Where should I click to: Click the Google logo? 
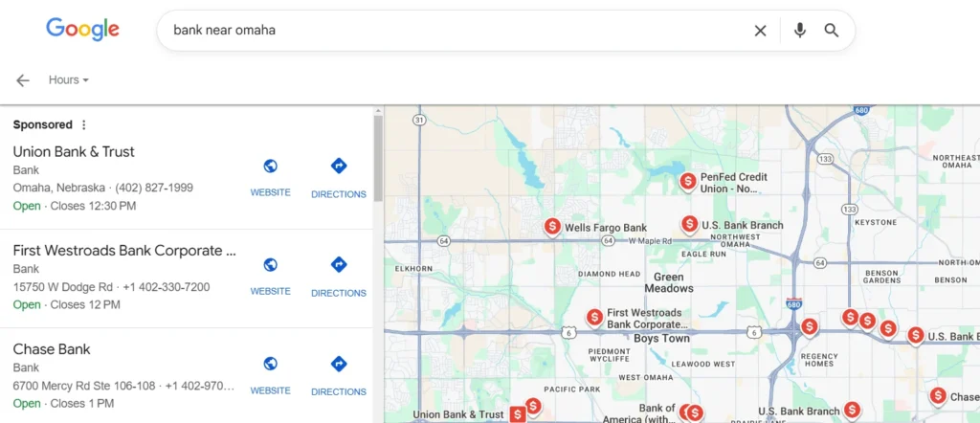(x=82, y=30)
